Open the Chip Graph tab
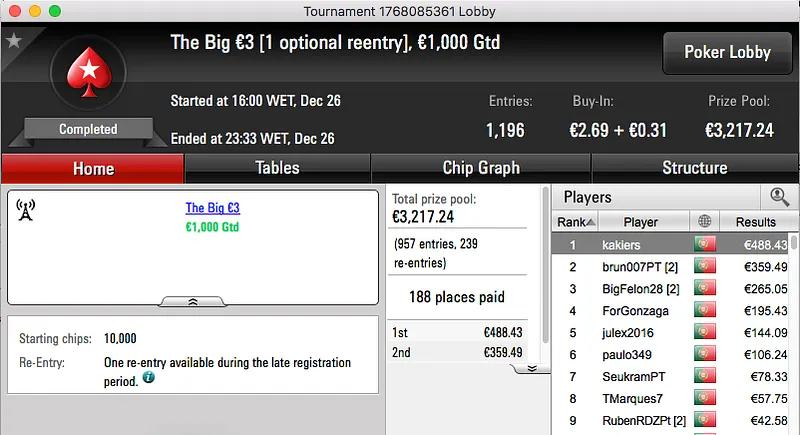The image size is (800, 435). pyautogui.click(x=481, y=168)
